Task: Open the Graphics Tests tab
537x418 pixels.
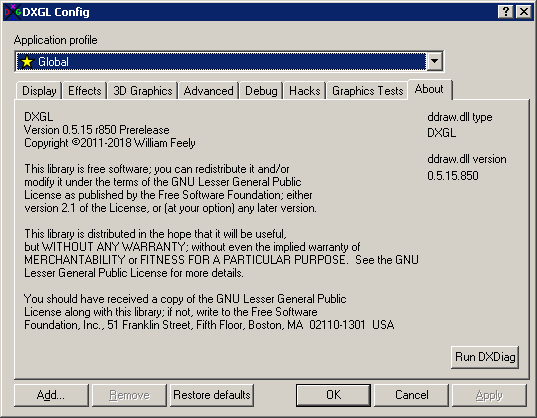Action: point(367,91)
